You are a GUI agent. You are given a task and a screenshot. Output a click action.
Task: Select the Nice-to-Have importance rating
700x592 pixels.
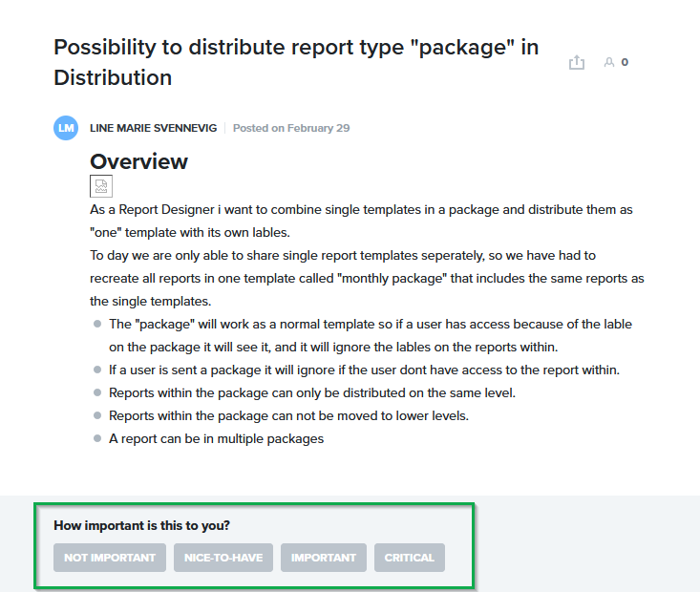(x=223, y=558)
